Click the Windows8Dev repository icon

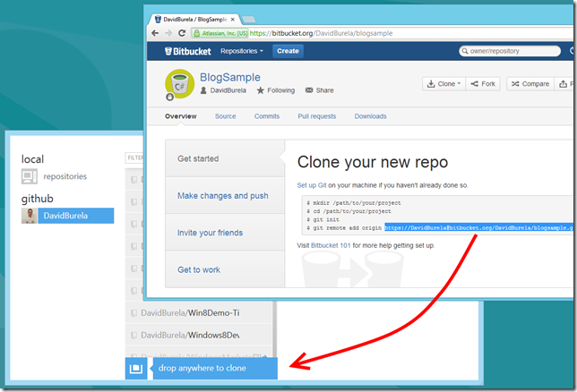(x=134, y=336)
